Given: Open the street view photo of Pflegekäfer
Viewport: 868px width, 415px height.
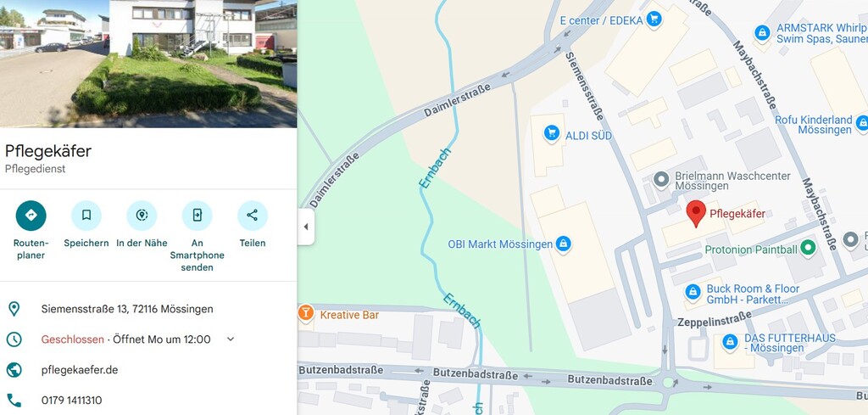Looking at the screenshot, I should pos(148,64).
